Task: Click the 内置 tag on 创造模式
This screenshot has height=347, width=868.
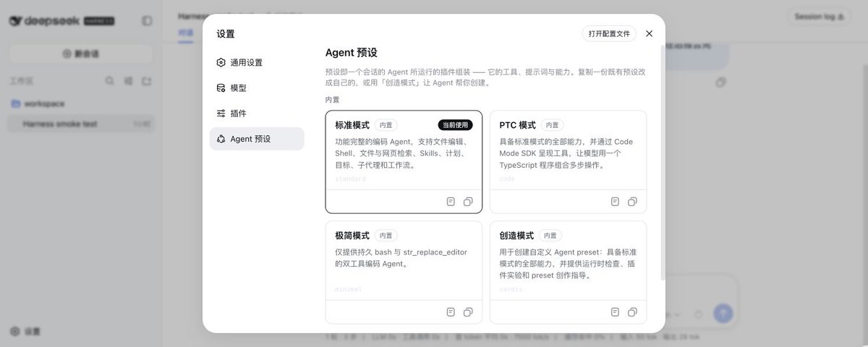Action: (550, 236)
